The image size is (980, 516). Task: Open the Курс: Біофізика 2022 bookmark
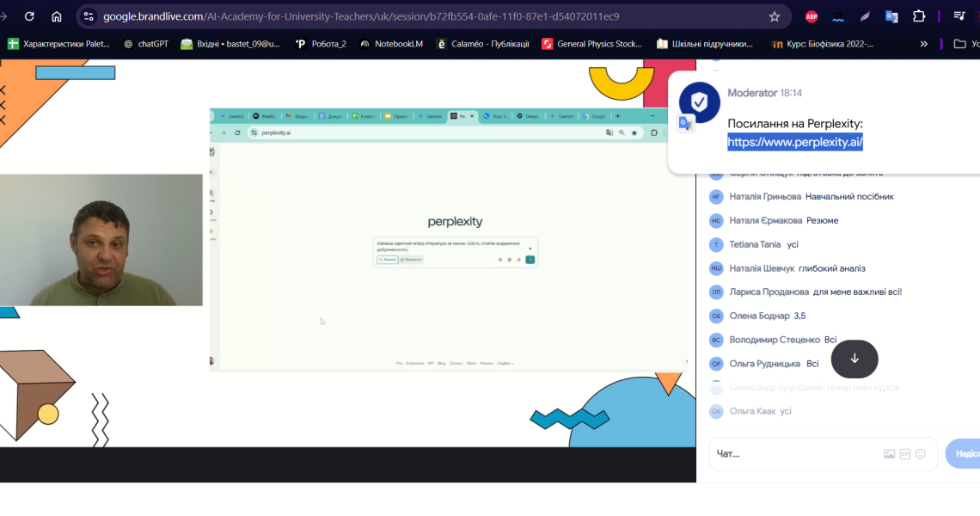(822, 44)
